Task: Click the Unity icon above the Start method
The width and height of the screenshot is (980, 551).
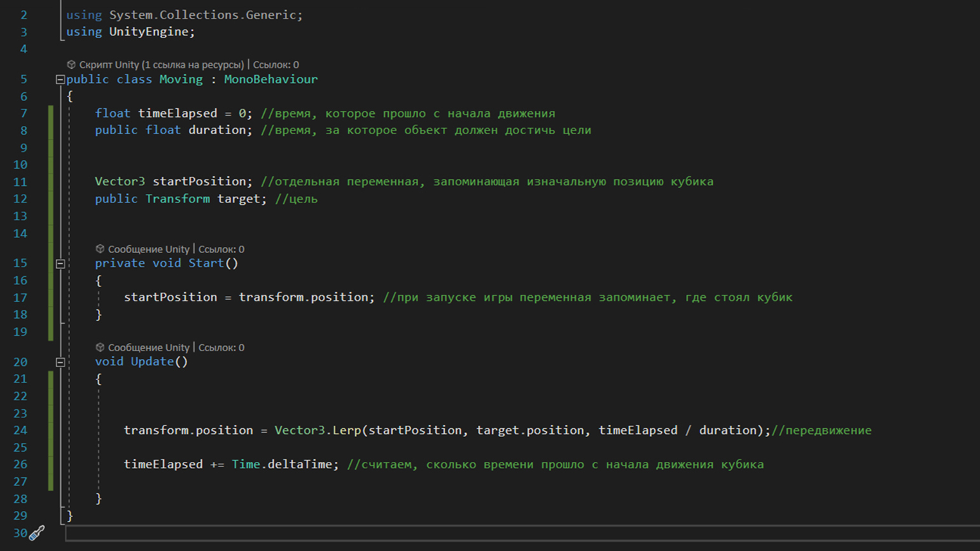Action: click(100, 249)
